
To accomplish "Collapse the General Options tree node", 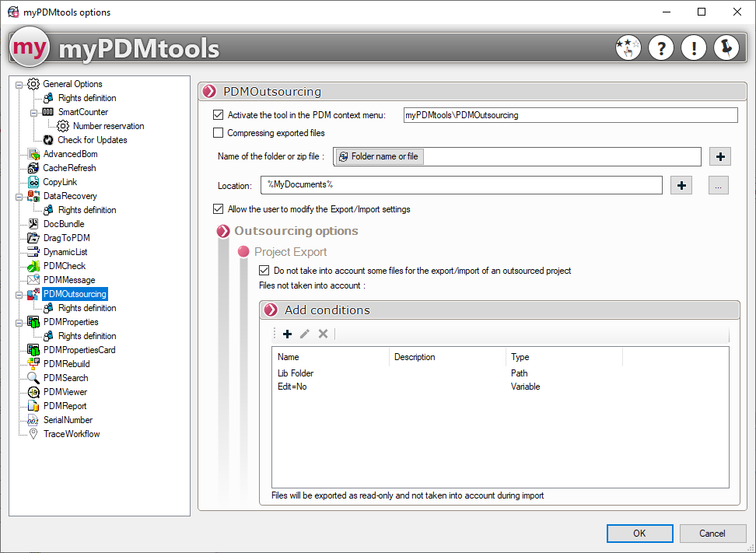I will [19, 84].
